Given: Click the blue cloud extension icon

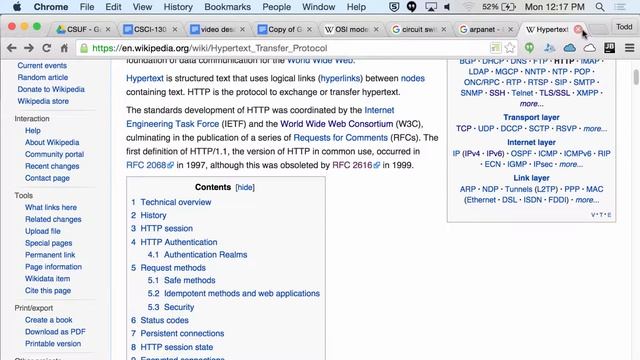Looking at the screenshot, I should coord(569,48).
